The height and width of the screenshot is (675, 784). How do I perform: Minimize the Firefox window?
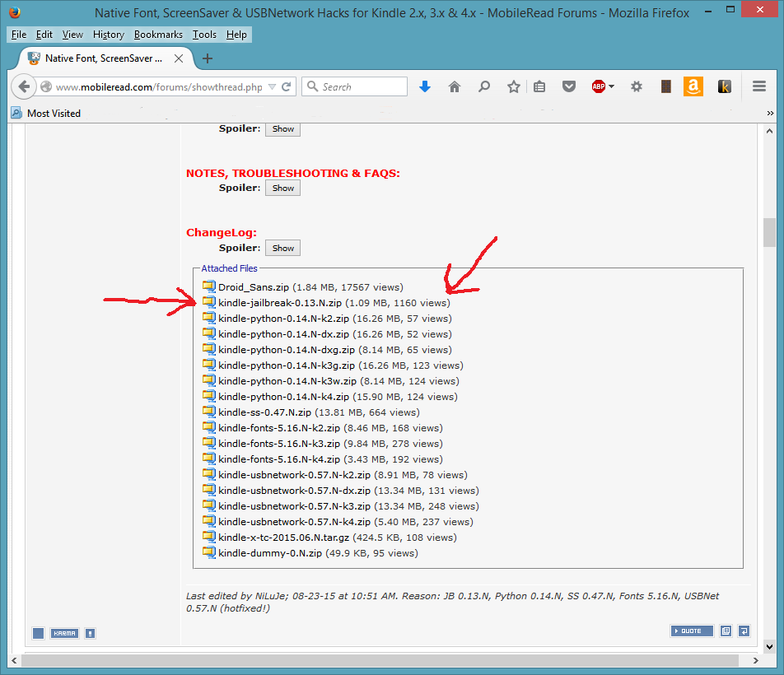[708, 11]
